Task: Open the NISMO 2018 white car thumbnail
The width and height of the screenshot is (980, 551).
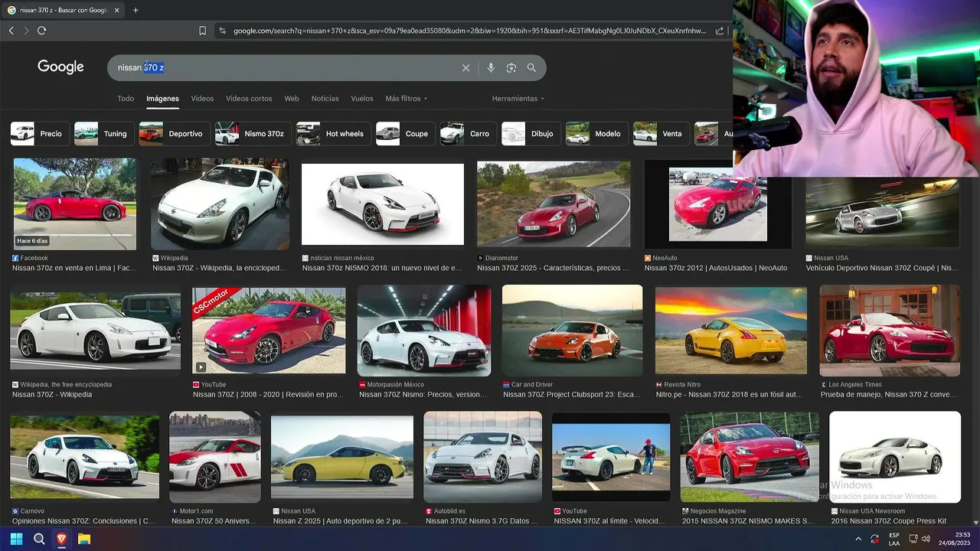Action: click(383, 204)
